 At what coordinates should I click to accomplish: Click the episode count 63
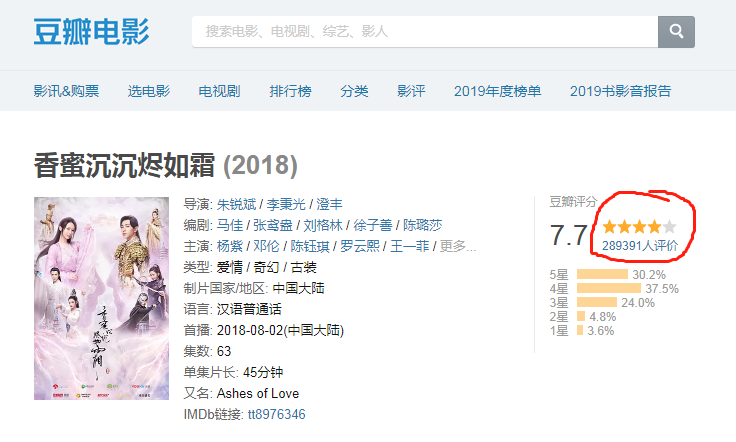224,351
